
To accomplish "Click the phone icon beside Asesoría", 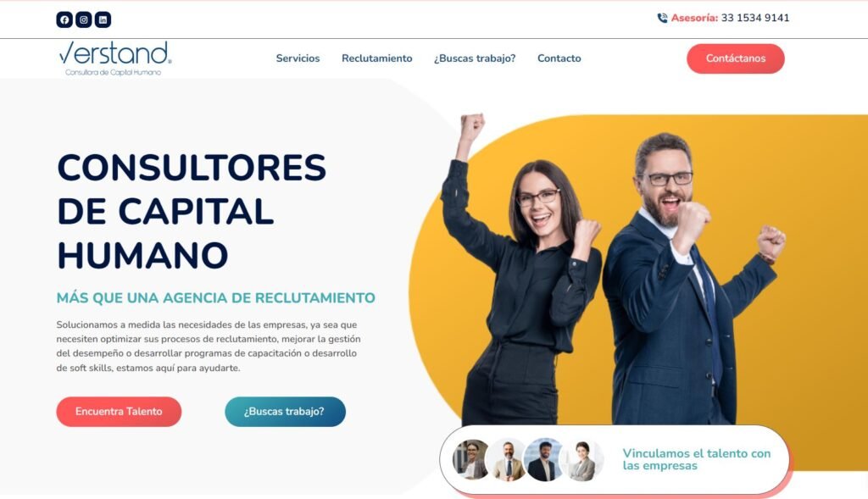I will coord(662,19).
